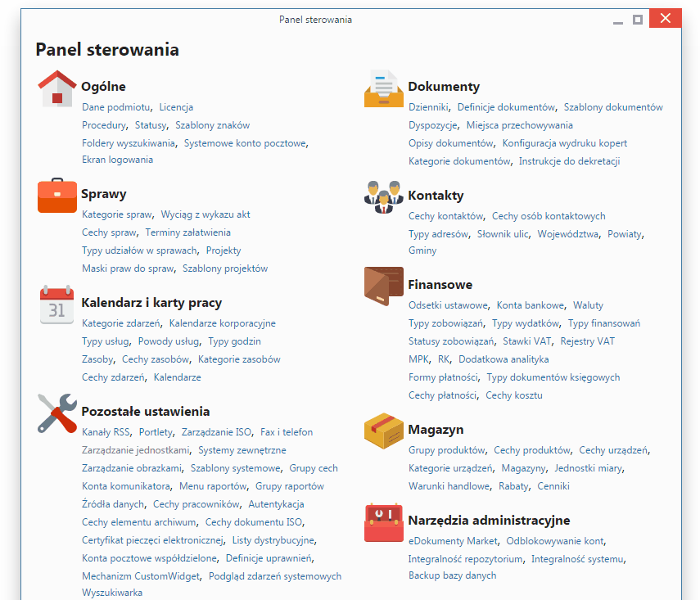Screen dimensions: 700x600
Task: Click the red house Ogólne icon
Action: 57,88
